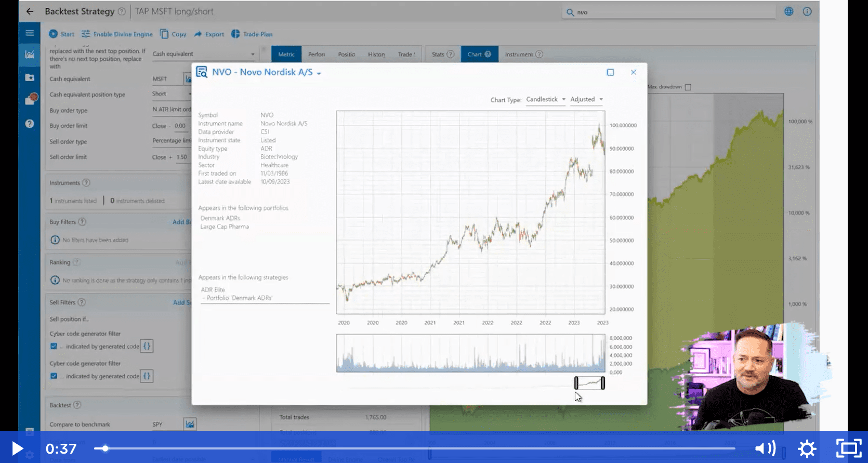868x463 pixels.
Task: Open the Cash equivalent replacement dropdown
Action: [203, 54]
